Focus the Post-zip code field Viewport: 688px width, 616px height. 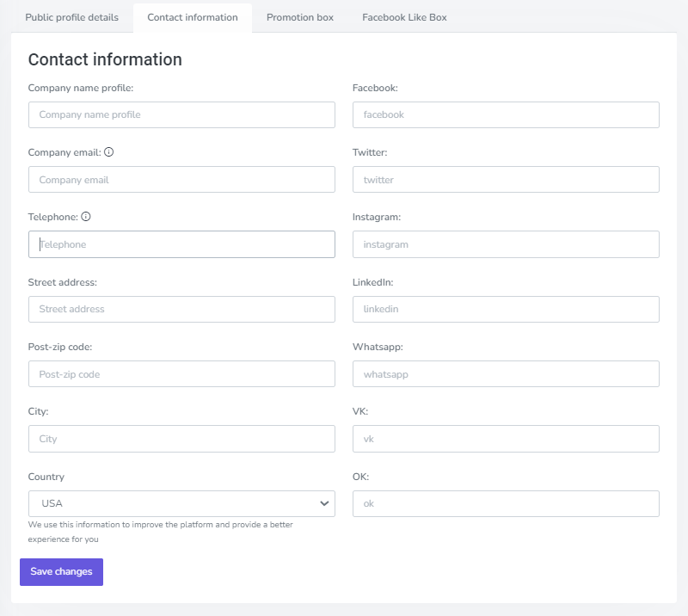181,374
